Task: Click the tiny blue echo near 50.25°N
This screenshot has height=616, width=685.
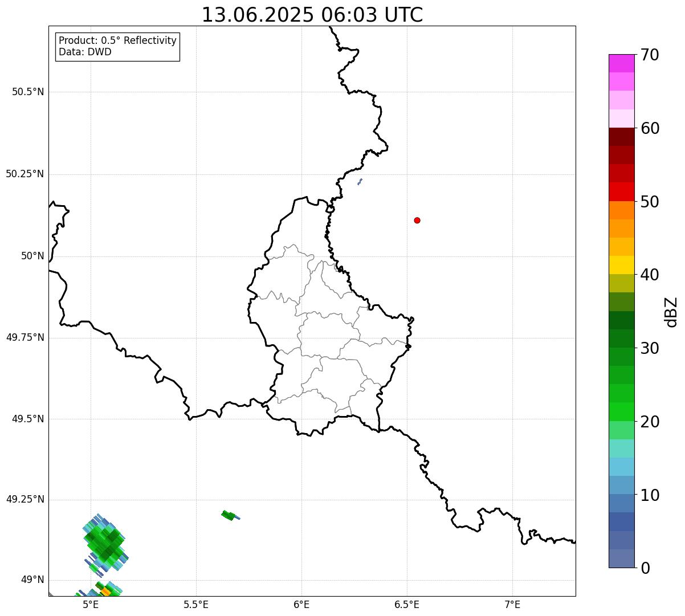Action: (x=360, y=182)
